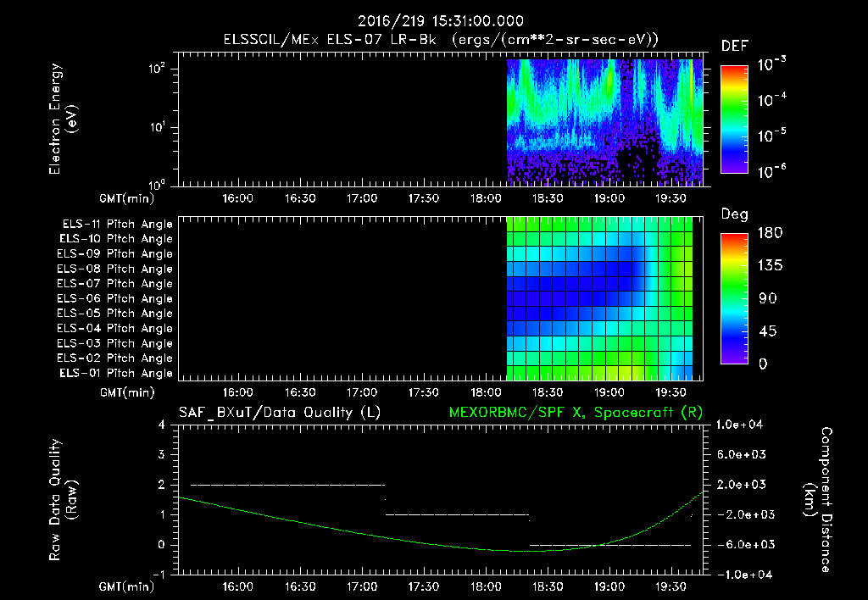Click the 90 tick on Deg scale
This screenshot has width=868, height=600.
pyautogui.click(x=767, y=298)
